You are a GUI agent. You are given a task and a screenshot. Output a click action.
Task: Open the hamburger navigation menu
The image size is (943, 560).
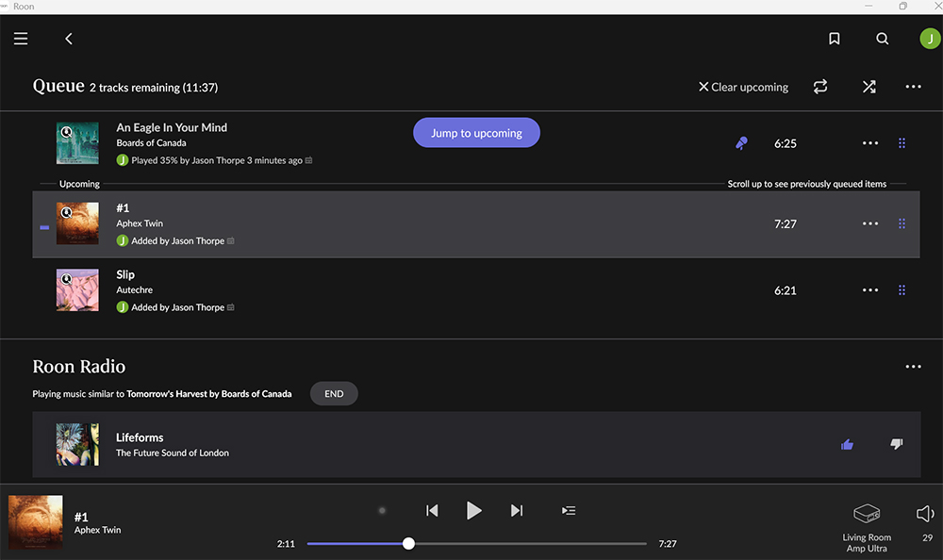[21, 39]
